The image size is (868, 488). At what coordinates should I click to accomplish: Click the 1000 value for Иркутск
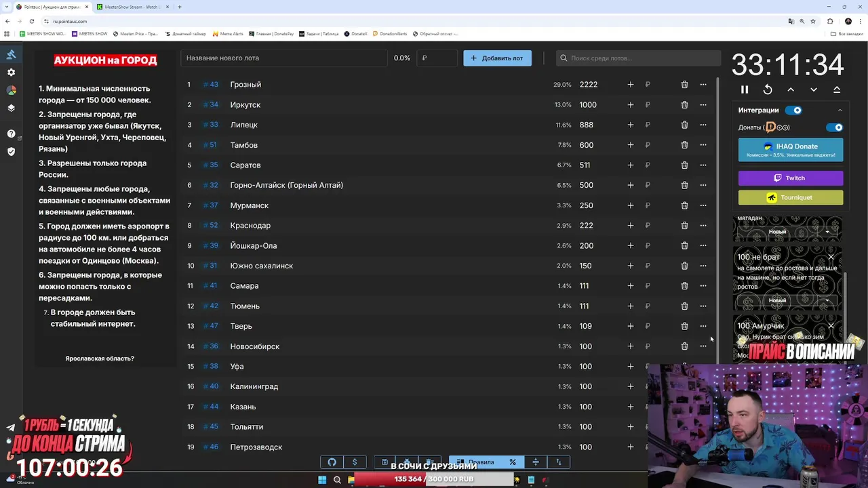pyautogui.click(x=588, y=105)
